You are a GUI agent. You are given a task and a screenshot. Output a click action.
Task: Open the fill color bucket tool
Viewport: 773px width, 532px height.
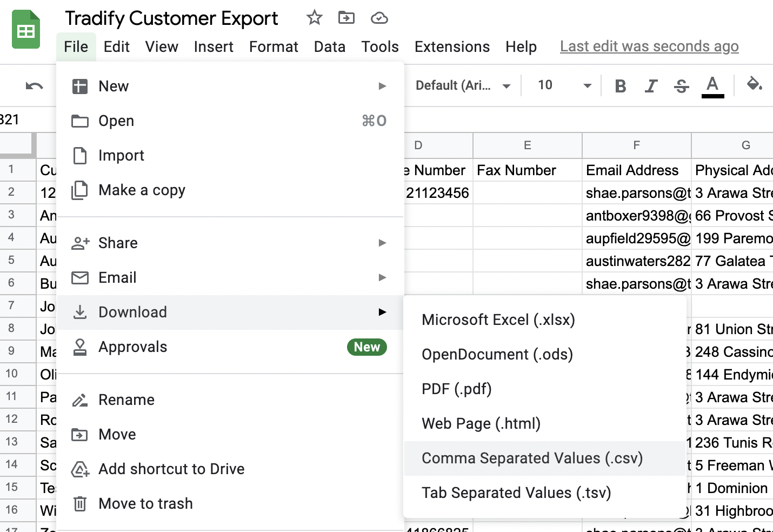click(755, 84)
